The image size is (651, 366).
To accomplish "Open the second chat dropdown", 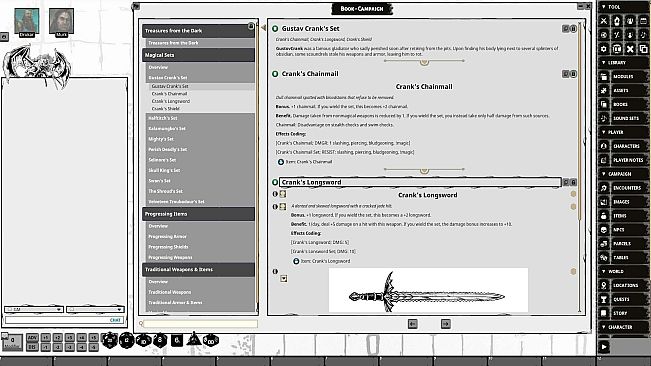I will [95, 310].
